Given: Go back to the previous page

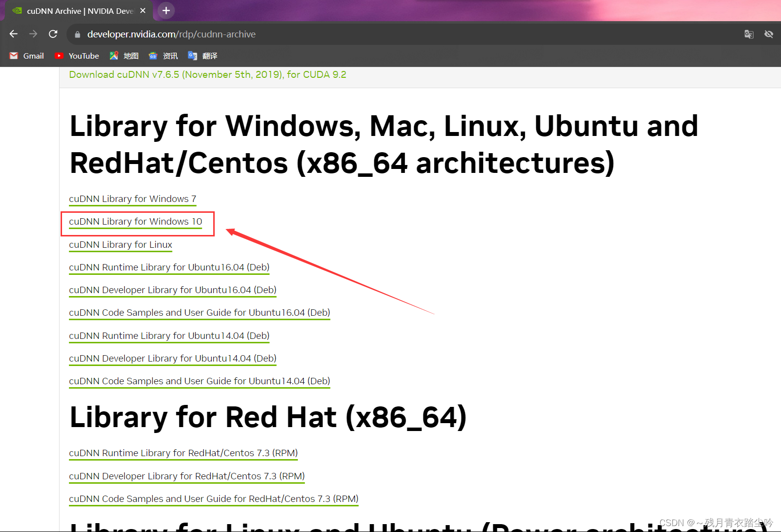Looking at the screenshot, I should pos(13,34).
